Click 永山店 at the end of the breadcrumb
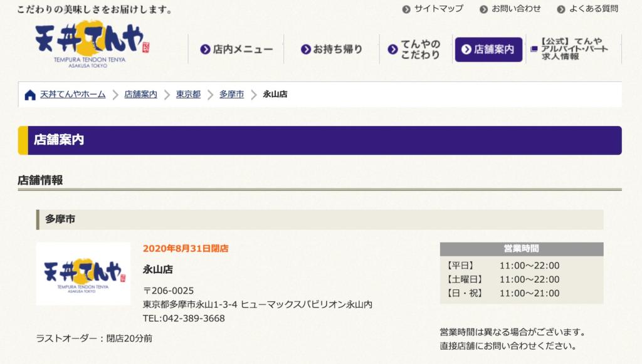The height and width of the screenshot is (364, 642). (275, 95)
